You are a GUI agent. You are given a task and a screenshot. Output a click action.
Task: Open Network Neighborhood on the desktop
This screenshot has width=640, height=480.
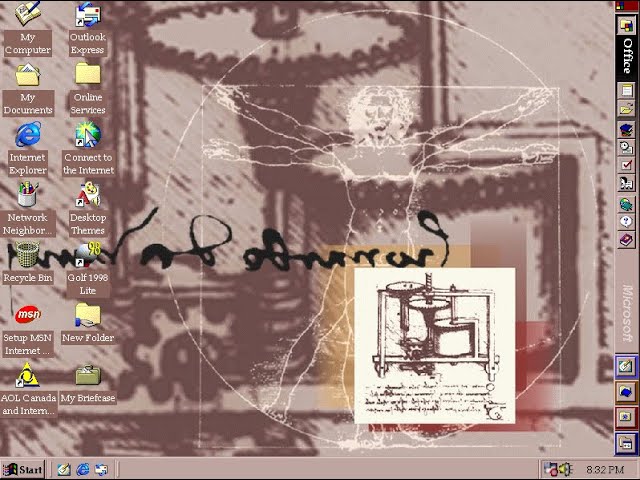27,194
